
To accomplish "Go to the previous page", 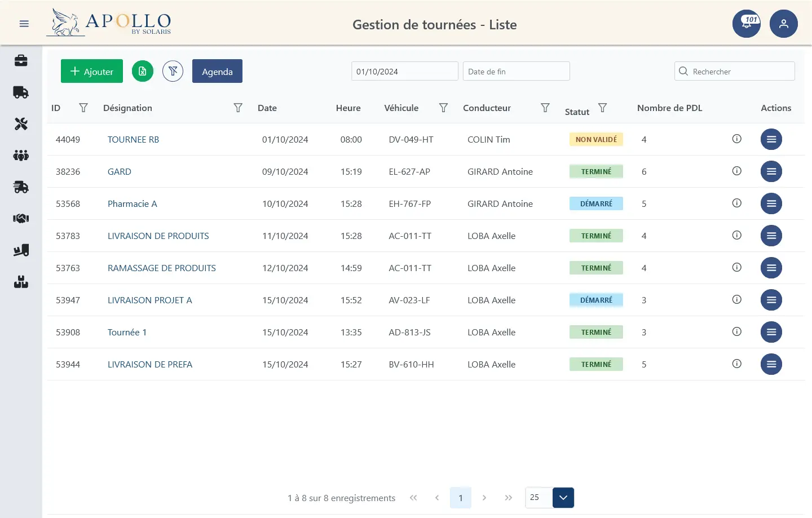I will [x=437, y=498].
